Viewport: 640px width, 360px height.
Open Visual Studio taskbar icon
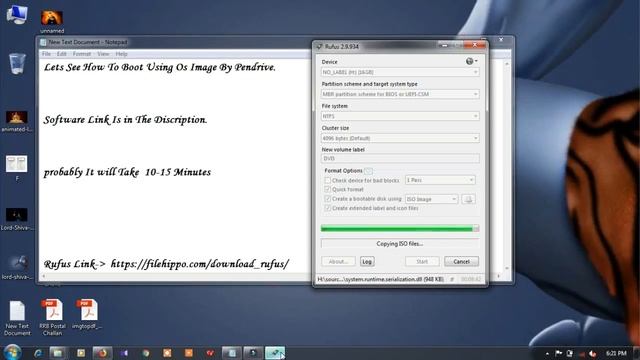point(124,353)
